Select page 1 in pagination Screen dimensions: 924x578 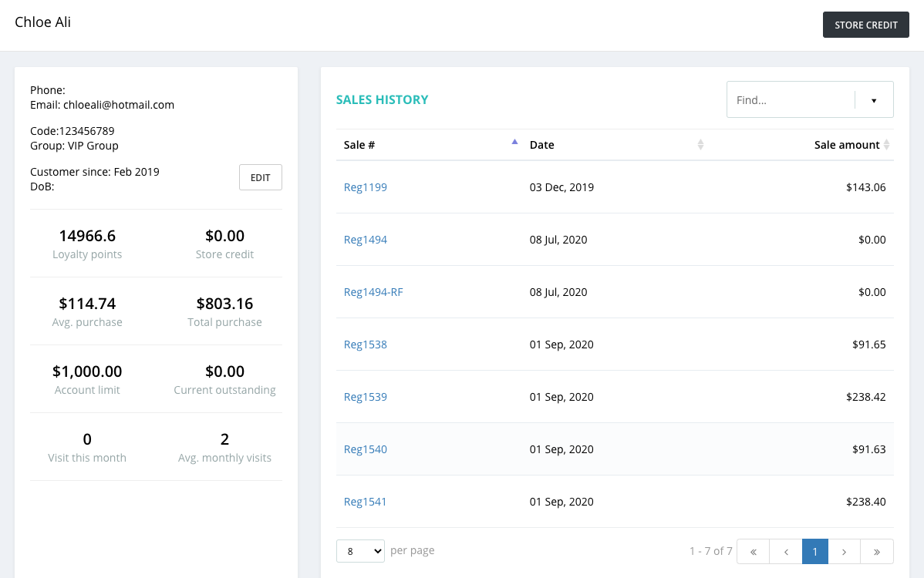[x=815, y=552]
